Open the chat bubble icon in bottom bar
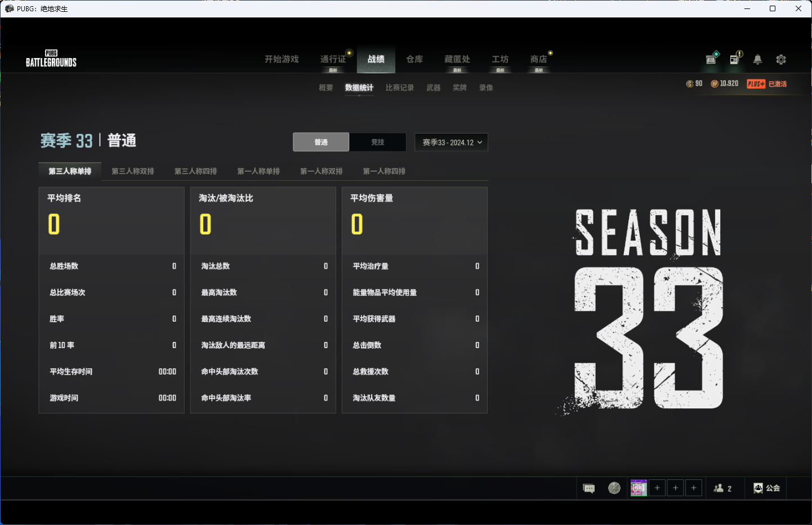Screen dimensions: 812x525 (589, 488)
